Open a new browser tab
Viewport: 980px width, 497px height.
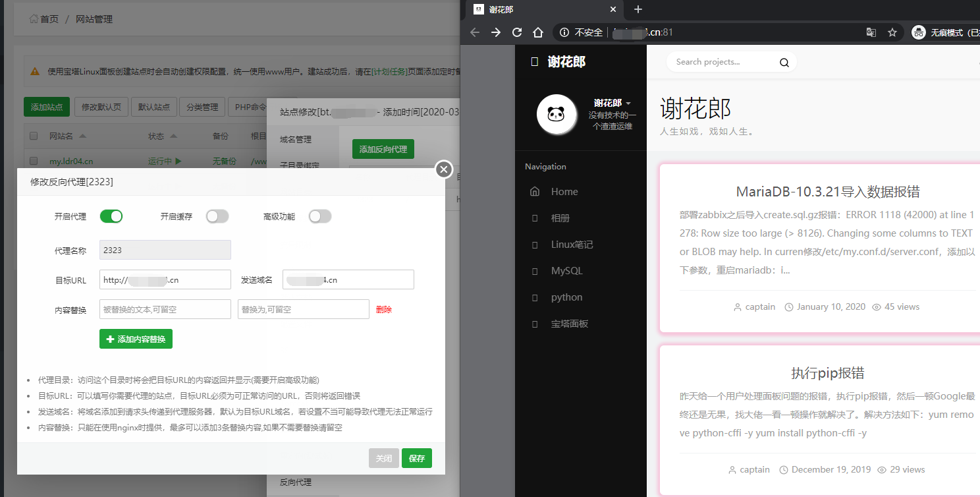click(x=638, y=9)
